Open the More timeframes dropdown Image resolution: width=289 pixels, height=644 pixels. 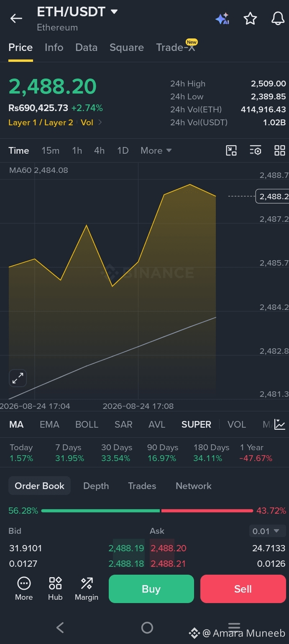(156, 150)
